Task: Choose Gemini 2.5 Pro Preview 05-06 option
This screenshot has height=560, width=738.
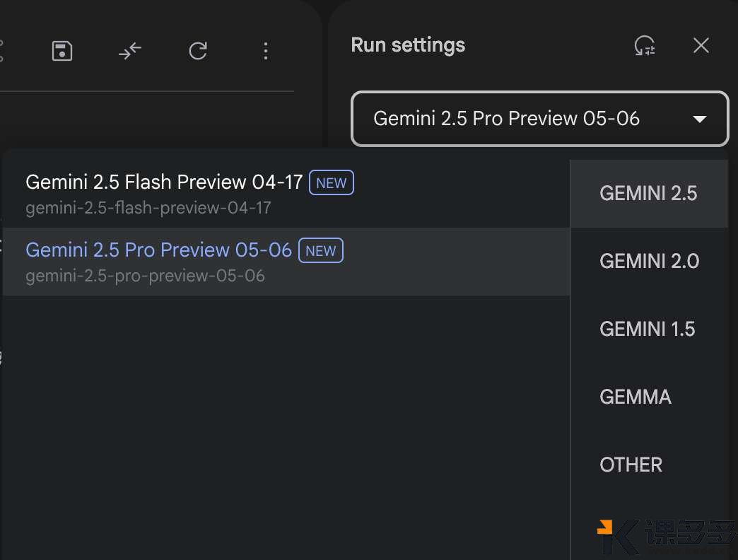Action: coord(286,262)
